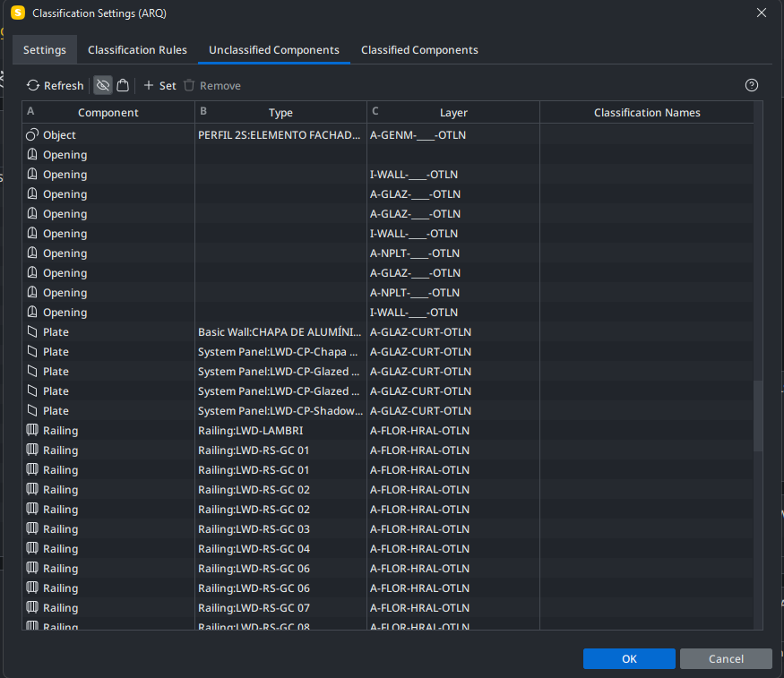Click the Plate label in LWD-CP-Shadow row
The height and width of the screenshot is (678, 784).
56,411
